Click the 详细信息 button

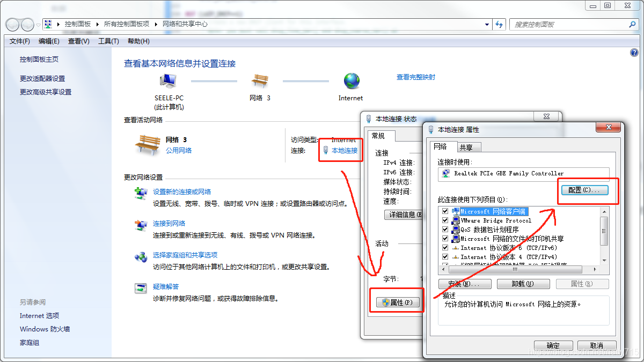click(x=404, y=215)
